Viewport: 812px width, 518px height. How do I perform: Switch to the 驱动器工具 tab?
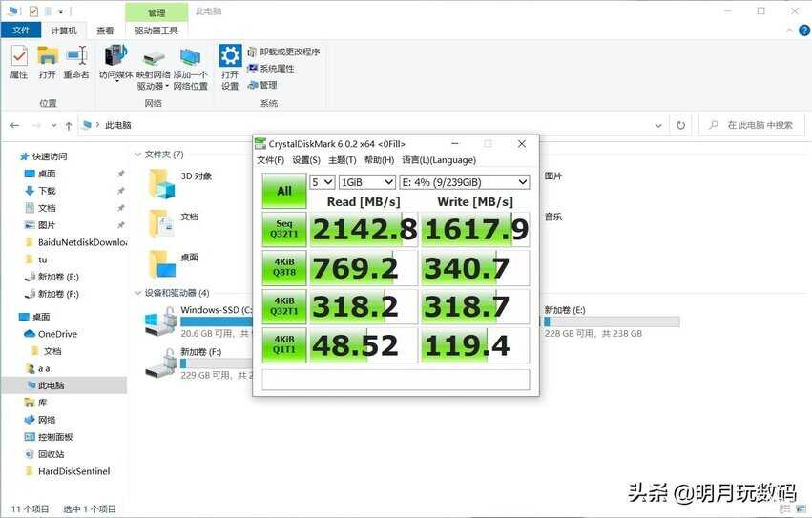[x=156, y=31]
